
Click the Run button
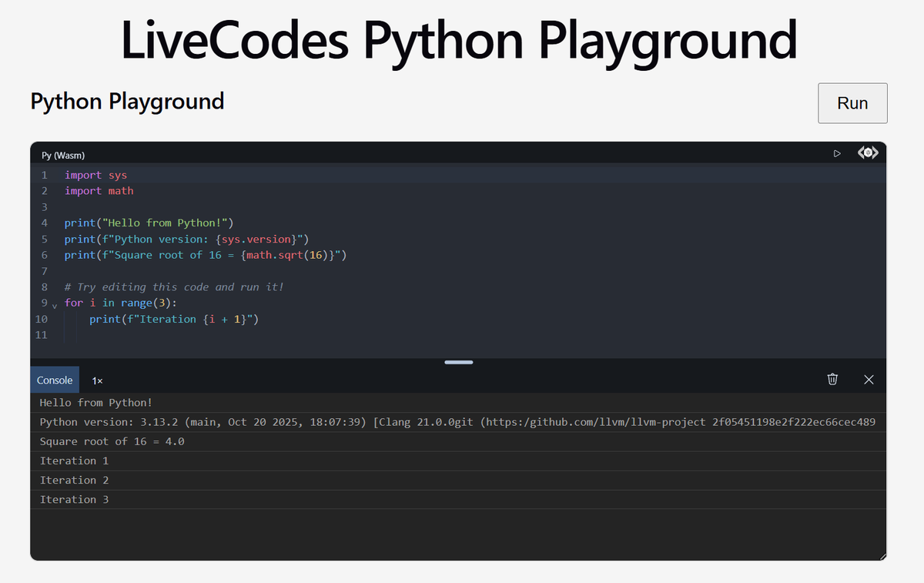click(852, 103)
